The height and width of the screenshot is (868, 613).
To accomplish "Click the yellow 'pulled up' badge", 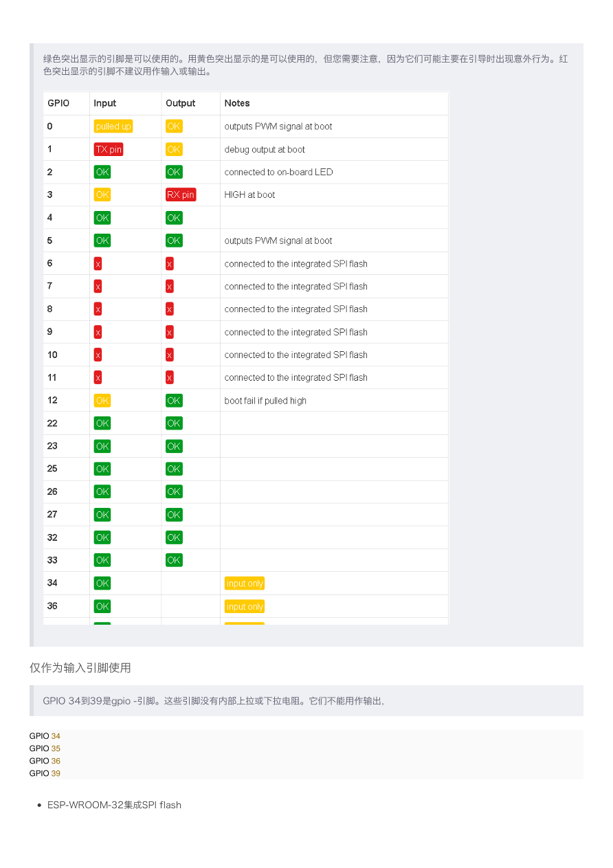I will tap(113, 126).
